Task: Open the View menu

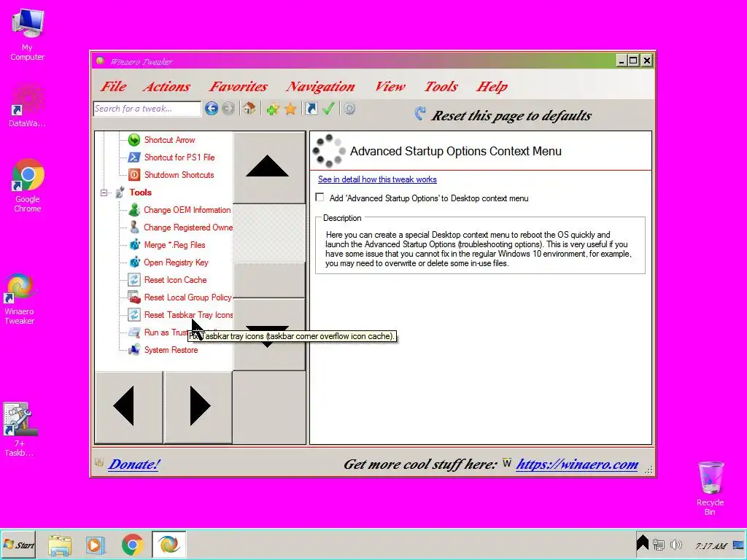Action: (390, 87)
